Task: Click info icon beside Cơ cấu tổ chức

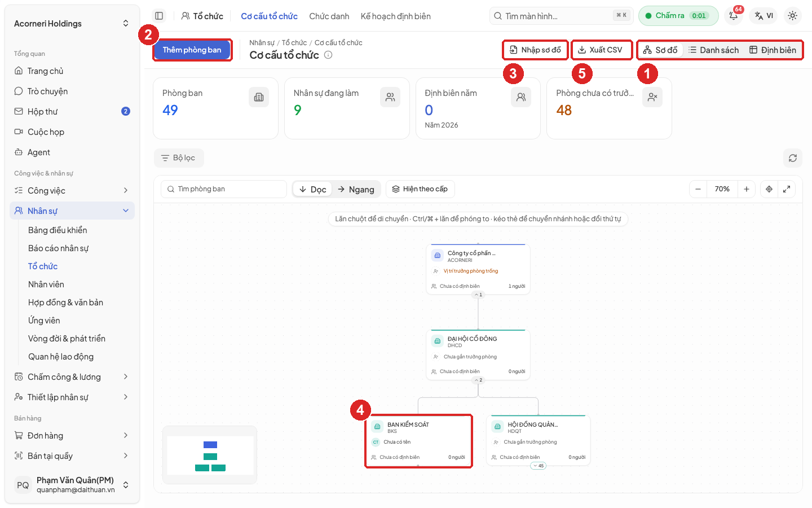Action: 328,55
